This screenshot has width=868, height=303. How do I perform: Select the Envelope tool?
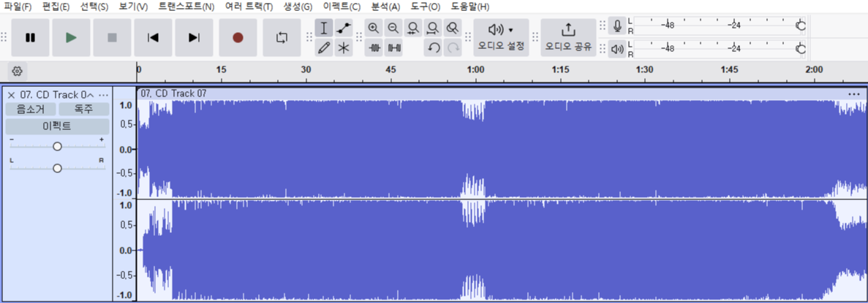344,28
